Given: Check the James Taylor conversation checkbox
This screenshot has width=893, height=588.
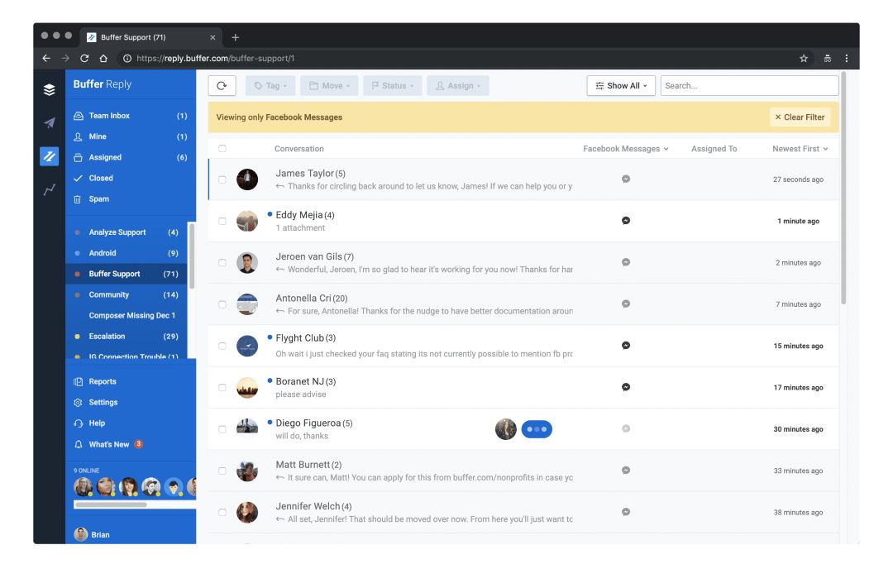Looking at the screenshot, I should point(222,179).
